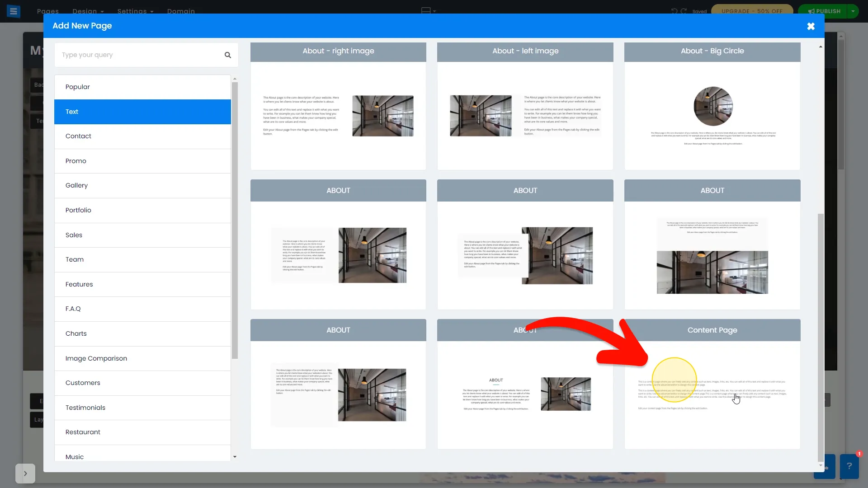Screen dimensions: 868x488
Task: Click the template grid scrollbar
Action: (821, 337)
